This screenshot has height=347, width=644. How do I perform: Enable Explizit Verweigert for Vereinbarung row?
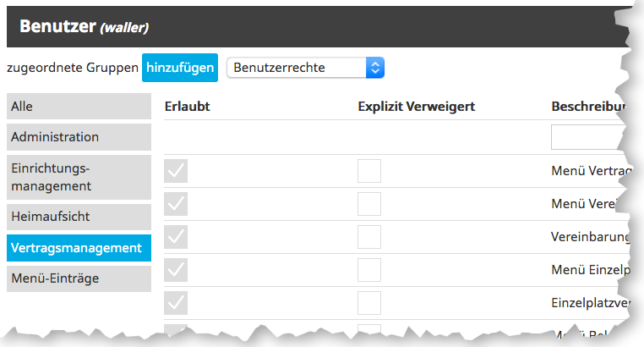click(369, 238)
